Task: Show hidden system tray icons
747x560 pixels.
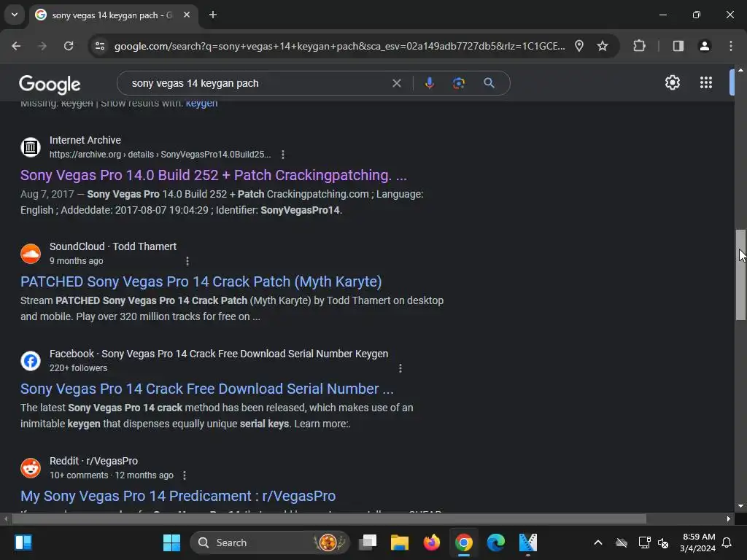Action: click(x=598, y=542)
